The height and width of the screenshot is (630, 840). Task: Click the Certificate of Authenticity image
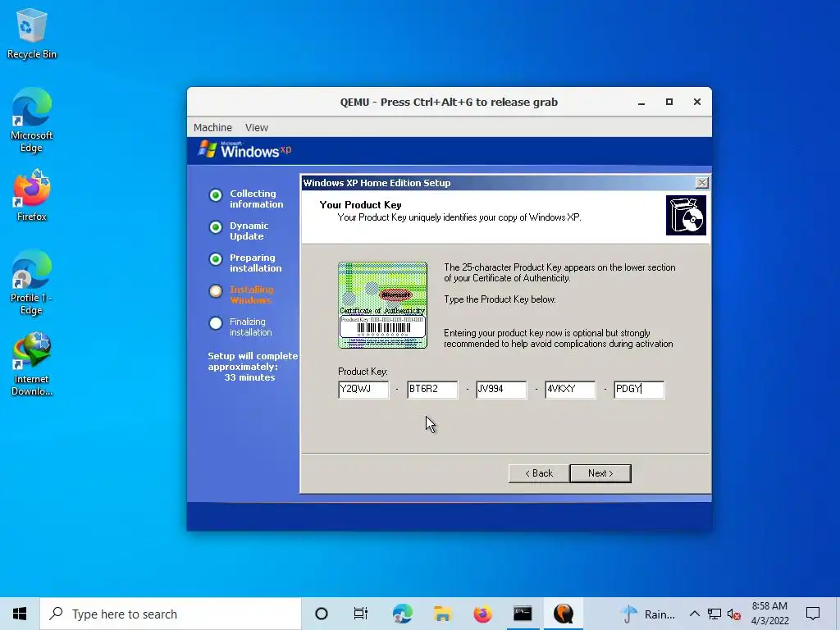(x=382, y=305)
